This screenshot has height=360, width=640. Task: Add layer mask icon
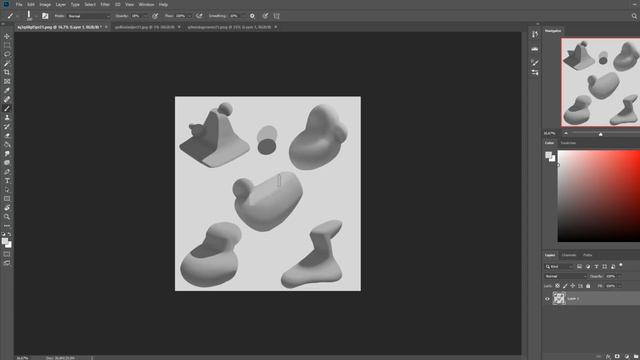(617, 356)
